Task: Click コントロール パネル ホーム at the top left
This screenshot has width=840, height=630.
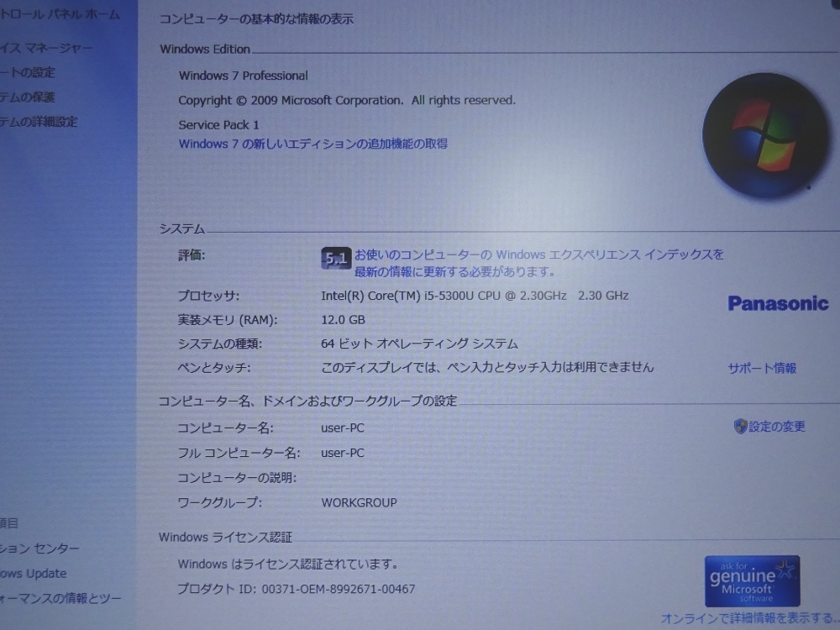Action: tap(59, 13)
